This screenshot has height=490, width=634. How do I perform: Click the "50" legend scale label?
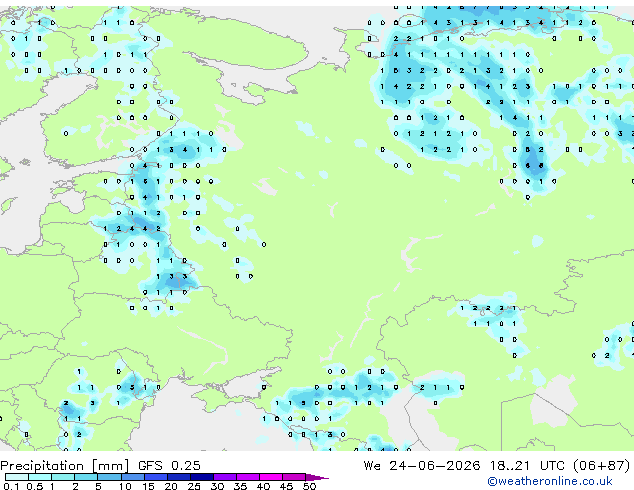coord(309,486)
